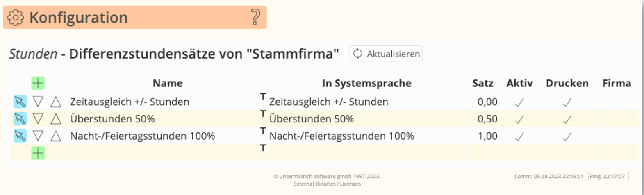Click the T translation icon for Überstunden 50%
The width and height of the screenshot is (644, 195).
point(263,114)
